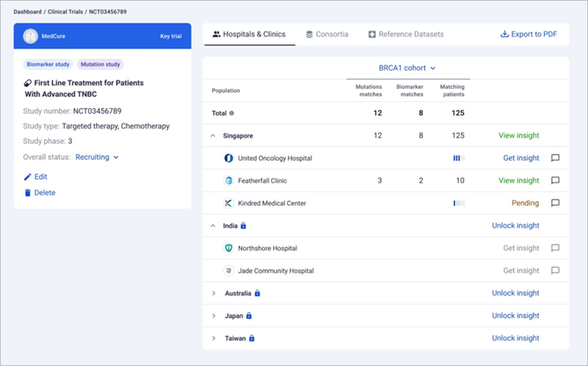The width and height of the screenshot is (588, 366).
Task: Switch to Reference Datasets tab
Action: click(406, 34)
